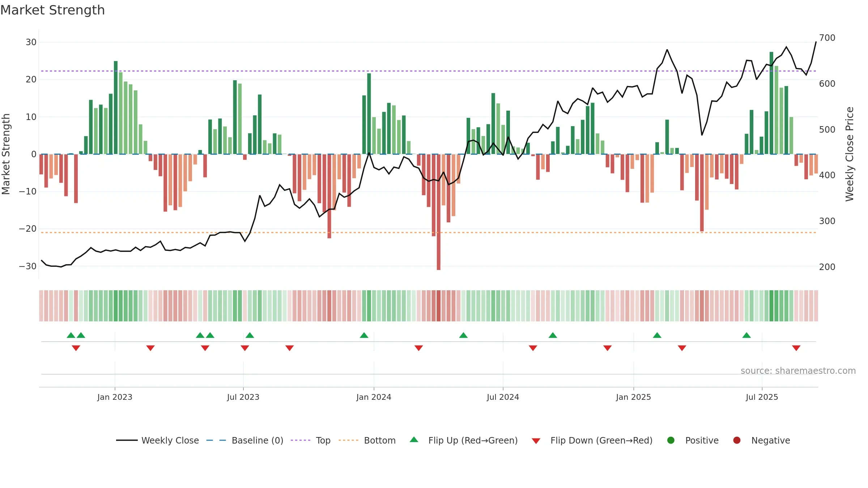Click the black Weekly Close line legend swatch
Image resolution: width=868 pixels, height=488 pixels.
[127, 440]
